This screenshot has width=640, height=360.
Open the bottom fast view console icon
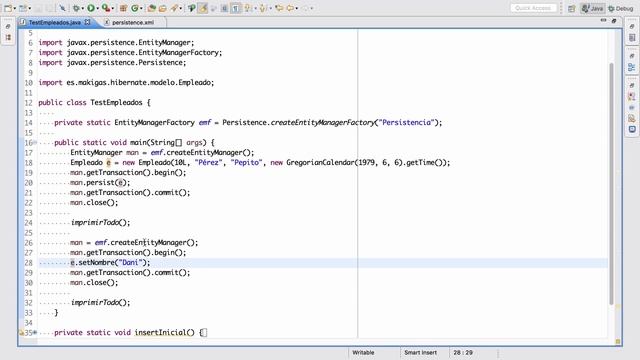(632, 129)
